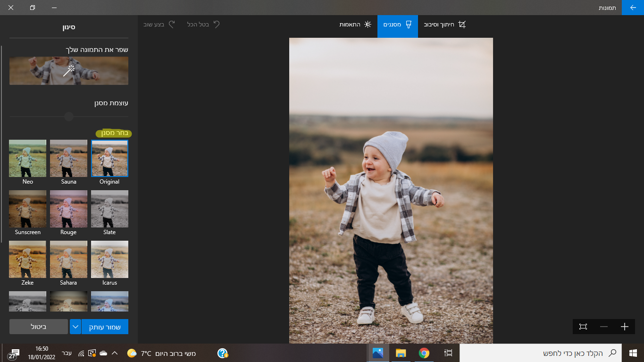The width and height of the screenshot is (644, 362).
Task: Launch Google Chrome from the taskbar
Action: [424, 353]
